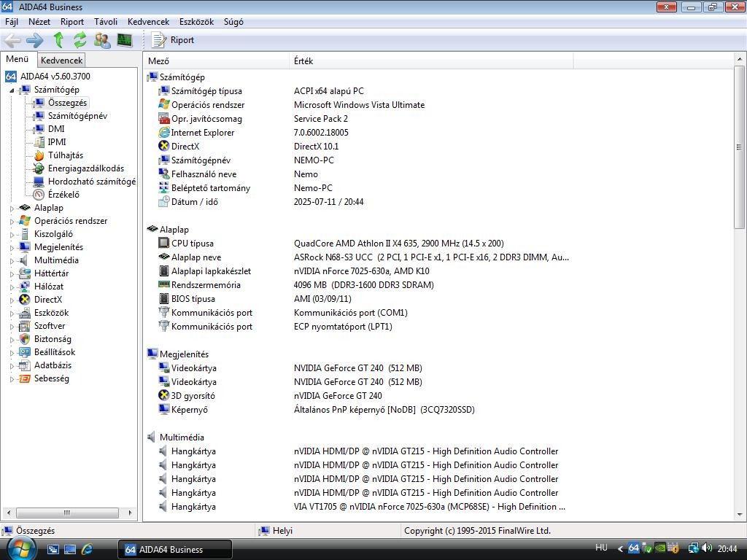Open the Kedvencek menu in menu bar

pos(148,22)
